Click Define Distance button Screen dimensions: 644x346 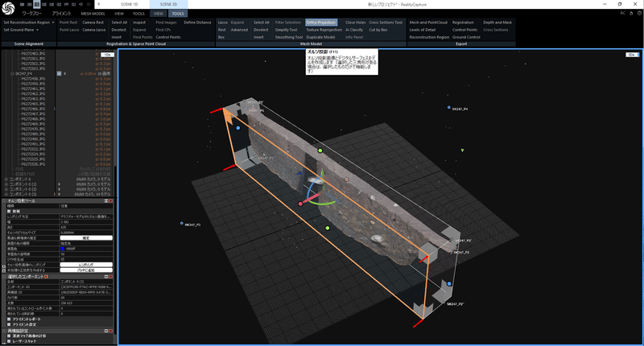click(x=197, y=23)
